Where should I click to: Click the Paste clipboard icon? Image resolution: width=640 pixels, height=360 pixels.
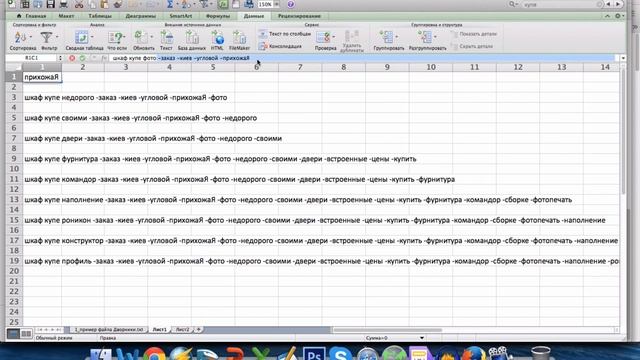coord(105,4)
